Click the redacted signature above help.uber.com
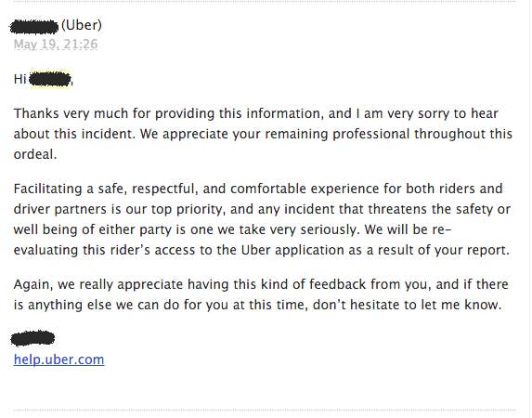The height and width of the screenshot is (418, 532). [x=32, y=338]
